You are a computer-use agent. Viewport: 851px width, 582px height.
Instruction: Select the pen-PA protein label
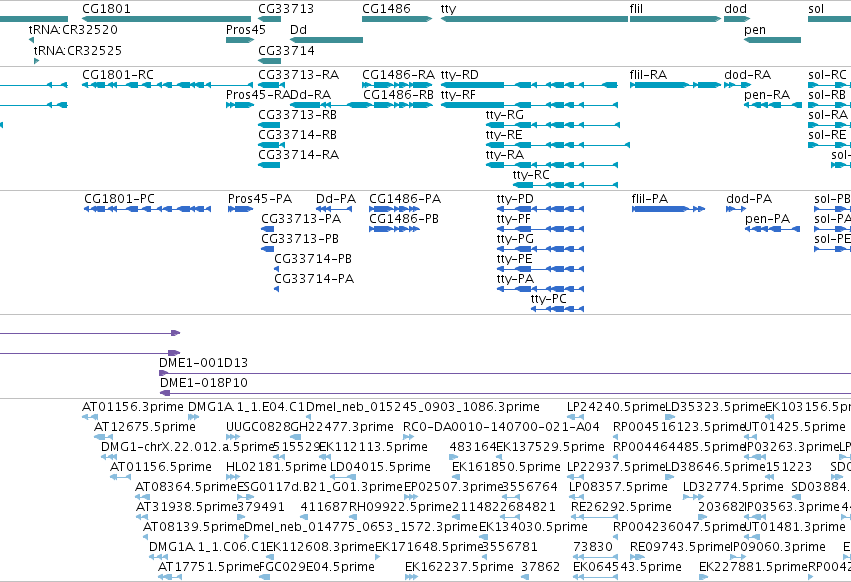[x=767, y=219]
